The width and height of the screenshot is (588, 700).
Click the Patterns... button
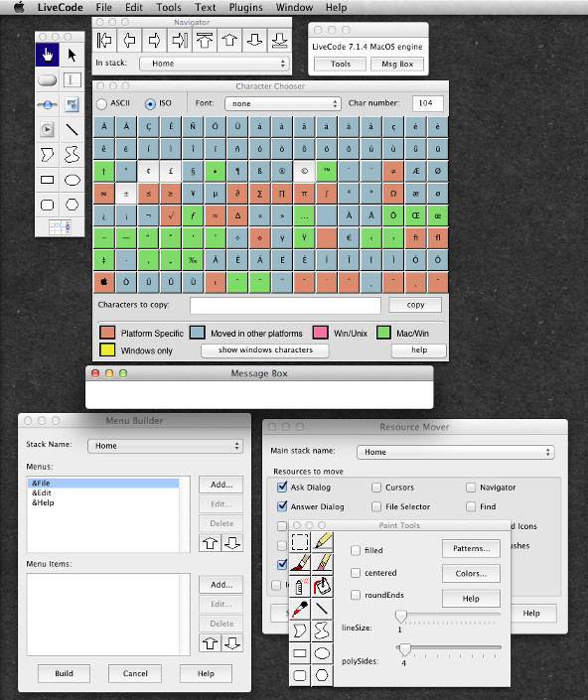471,549
